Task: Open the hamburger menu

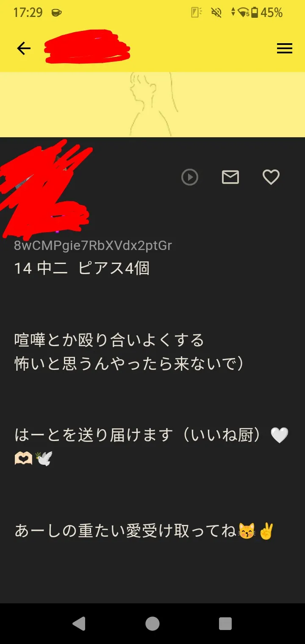Action: click(x=285, y=49)
